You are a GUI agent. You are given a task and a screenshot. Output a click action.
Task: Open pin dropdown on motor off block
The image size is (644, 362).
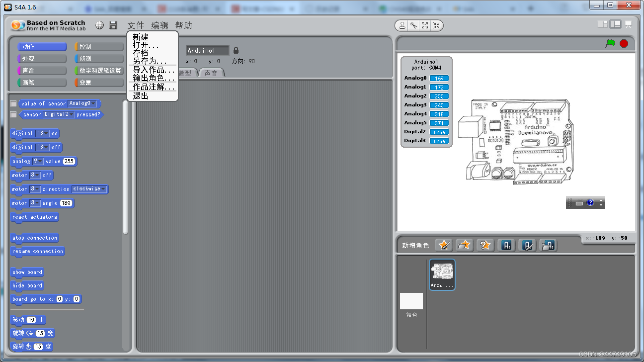(35, 175)
